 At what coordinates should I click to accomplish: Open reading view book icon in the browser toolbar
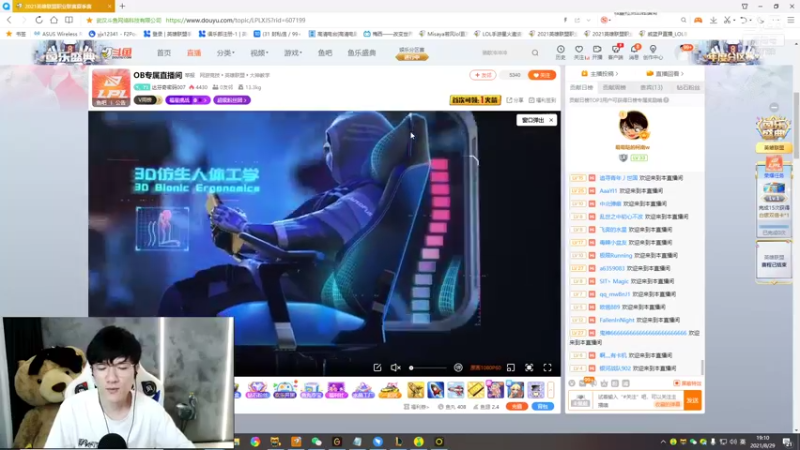[x=68, y=20]
